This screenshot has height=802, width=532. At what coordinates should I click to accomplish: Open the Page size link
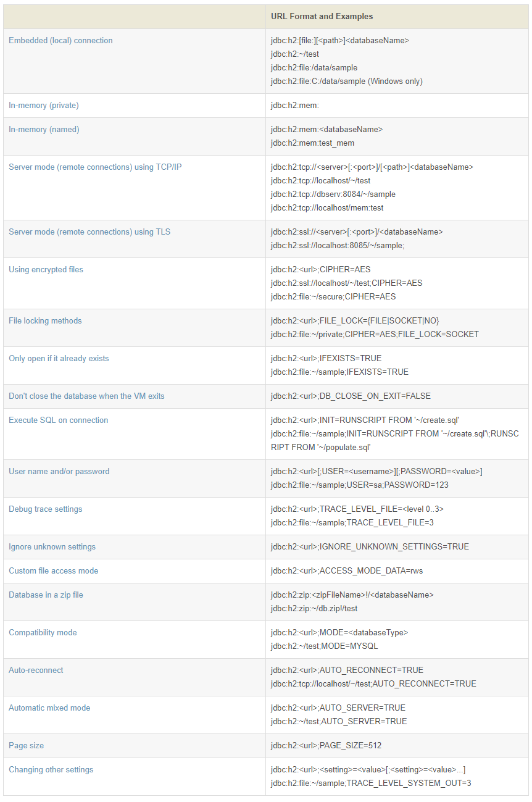coord(26,746)
